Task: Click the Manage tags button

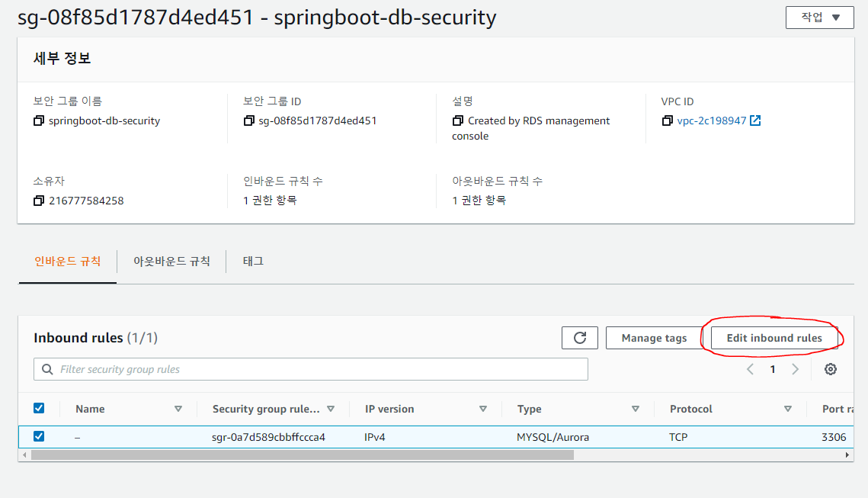Action: pos(654,338)
